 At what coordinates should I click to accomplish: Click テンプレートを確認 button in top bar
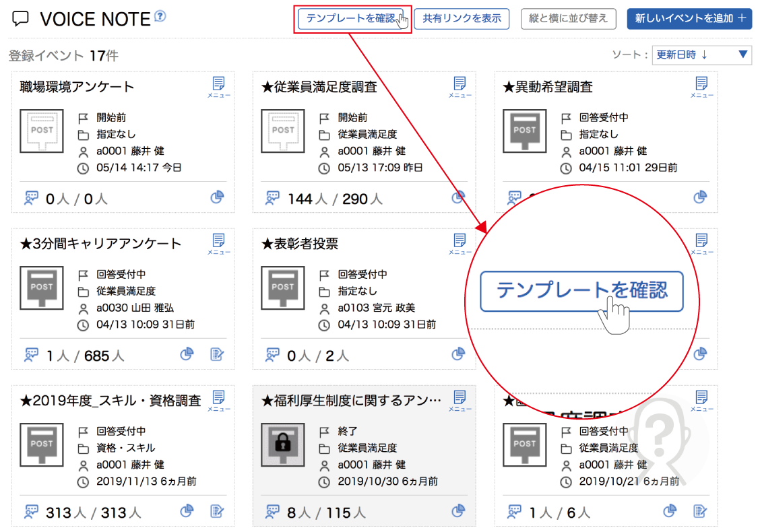(x=351, y=18)
